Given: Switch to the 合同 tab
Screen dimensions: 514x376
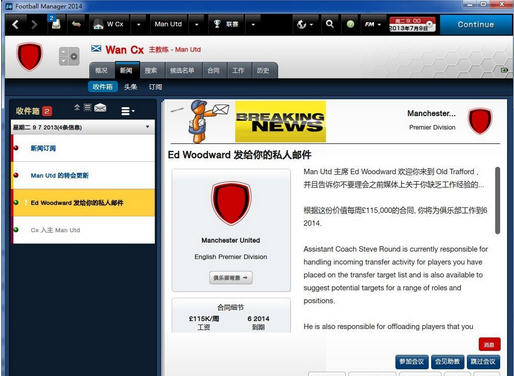Looking at the screenshot, I should (x=214, y=70).
